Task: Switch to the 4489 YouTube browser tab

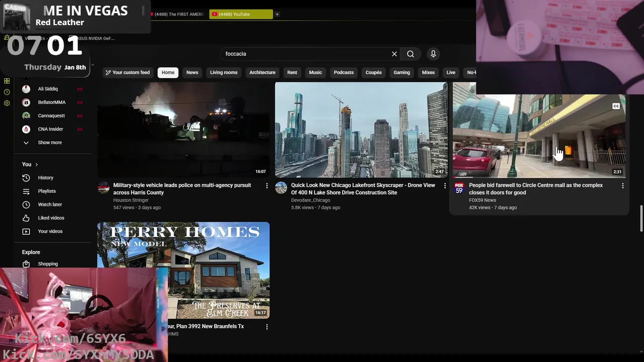Action: tap(240, 14)
